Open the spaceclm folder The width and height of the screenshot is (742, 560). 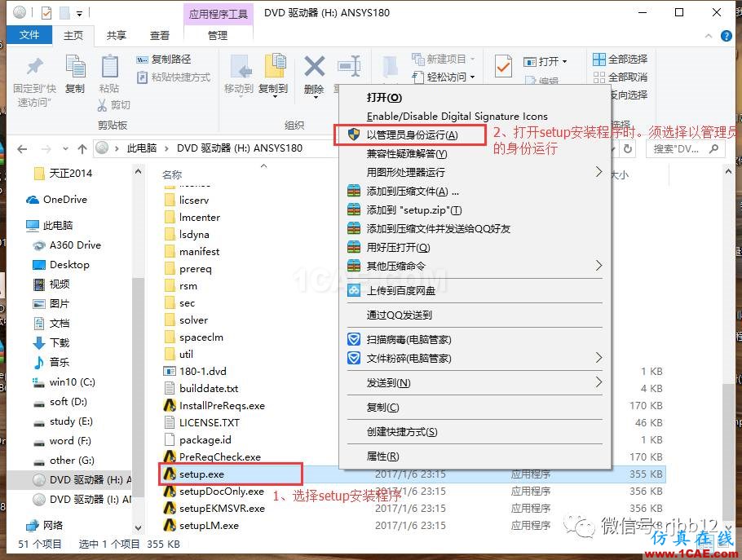194,337
